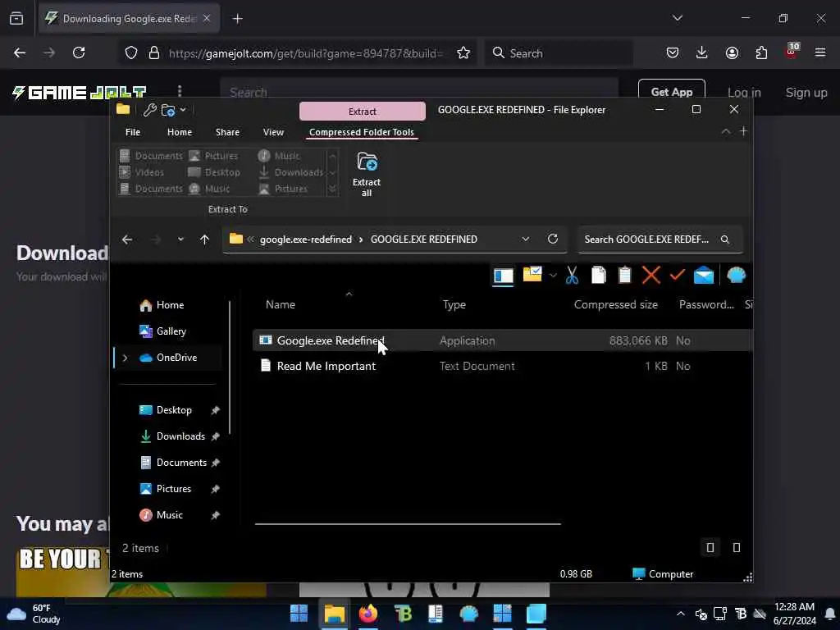Sort by the Type column header
840x630 pixels.
coord(454,305)
